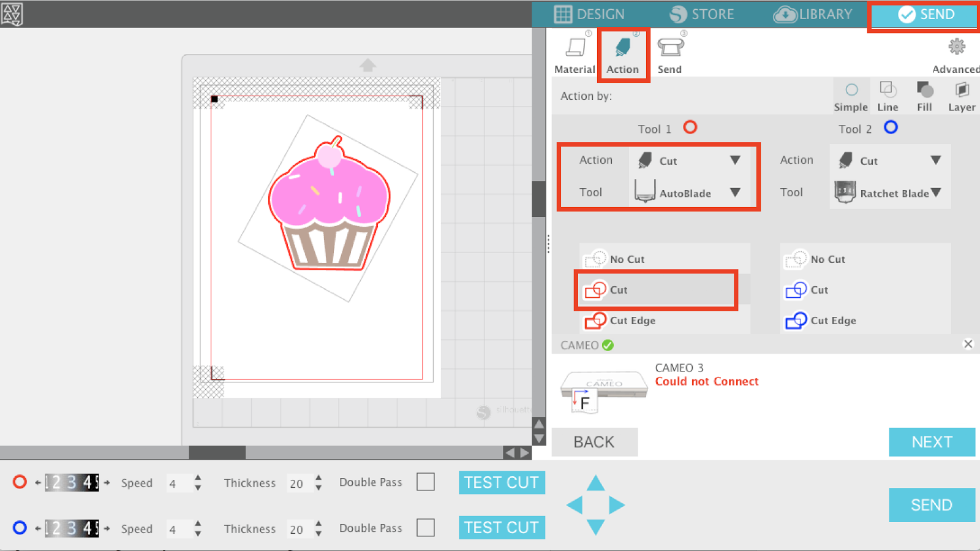Adjust Speed stepper for red tool

point(198,482)
